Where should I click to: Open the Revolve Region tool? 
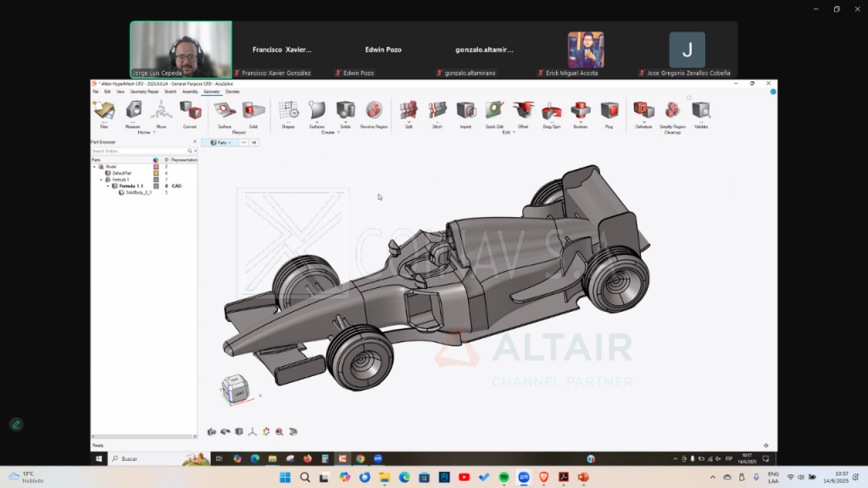coord(374,110)
